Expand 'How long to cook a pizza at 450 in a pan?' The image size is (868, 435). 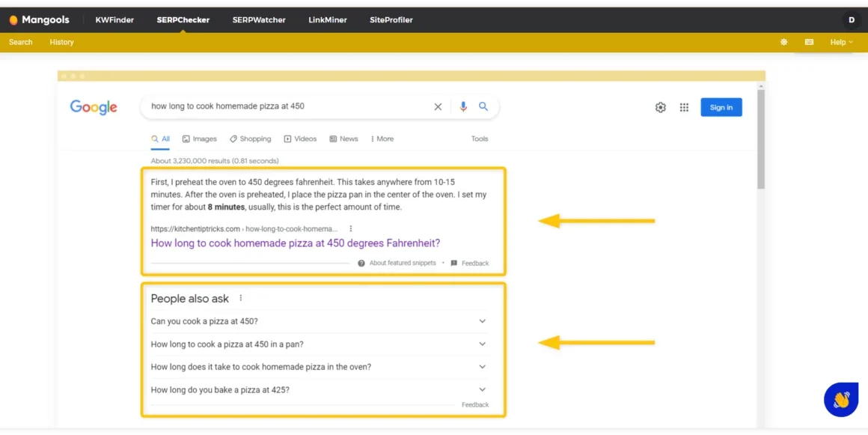click(320, 344)
